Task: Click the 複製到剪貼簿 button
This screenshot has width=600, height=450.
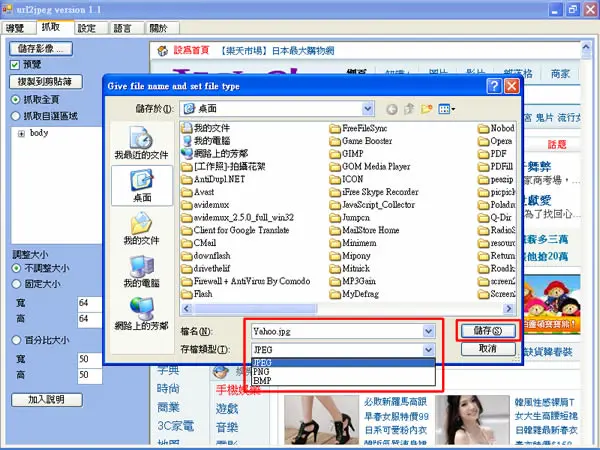Action: click(x=46, y=82)
